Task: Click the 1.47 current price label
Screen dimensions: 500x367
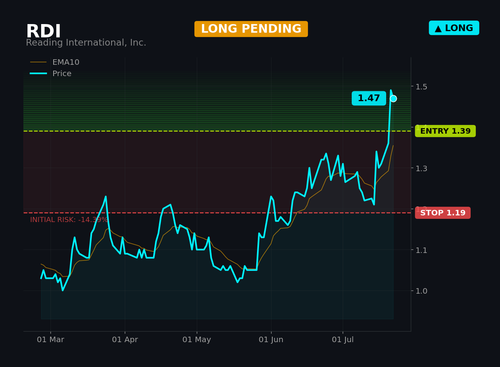Action: pyautogui.click(x=369, y=98)
